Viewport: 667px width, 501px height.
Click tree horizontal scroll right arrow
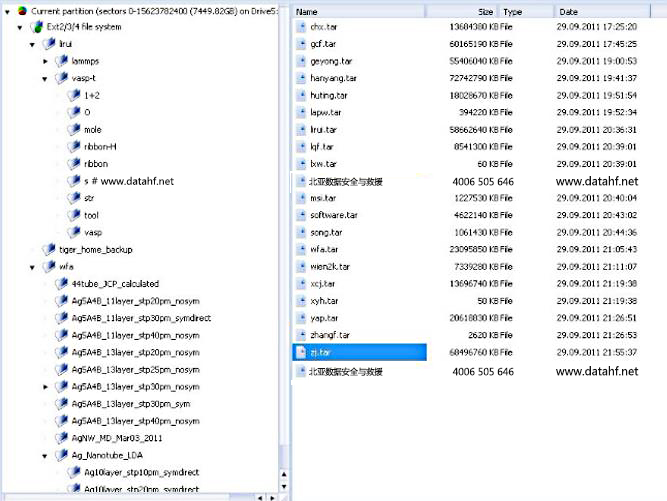pos(272,497)
